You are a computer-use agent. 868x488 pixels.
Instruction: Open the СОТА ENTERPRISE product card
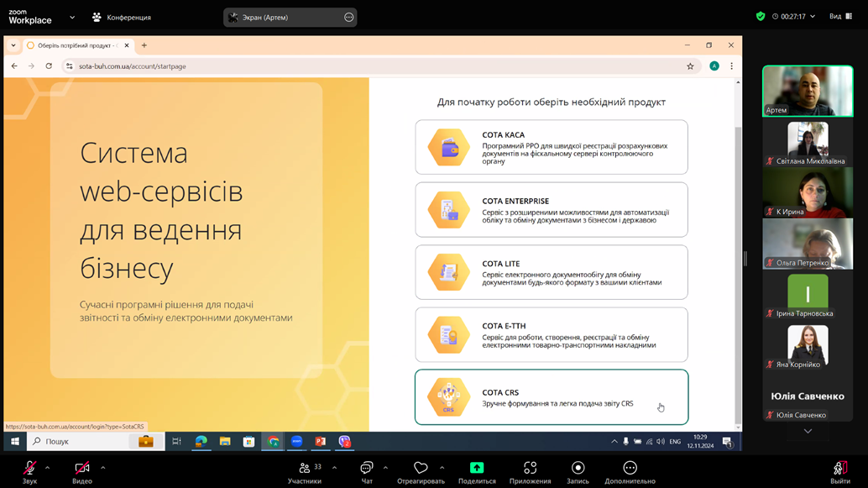552,210
